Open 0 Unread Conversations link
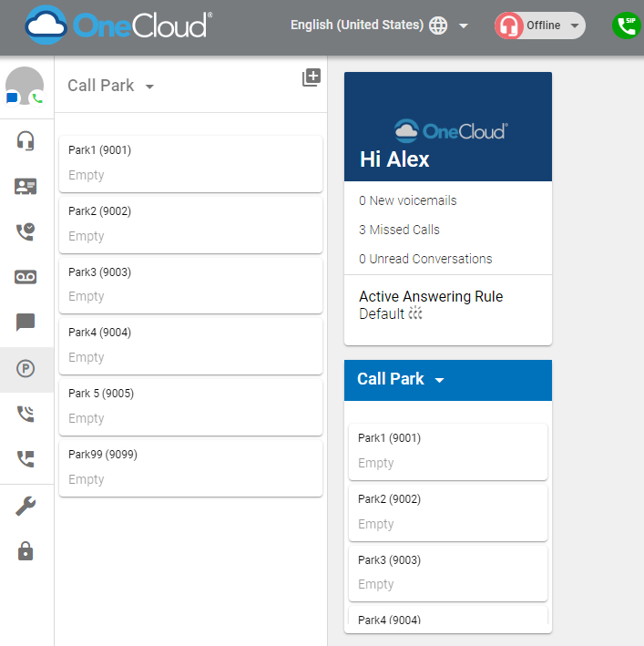The width and height of the screenshot is (644, 646). (x=425, y=259)
